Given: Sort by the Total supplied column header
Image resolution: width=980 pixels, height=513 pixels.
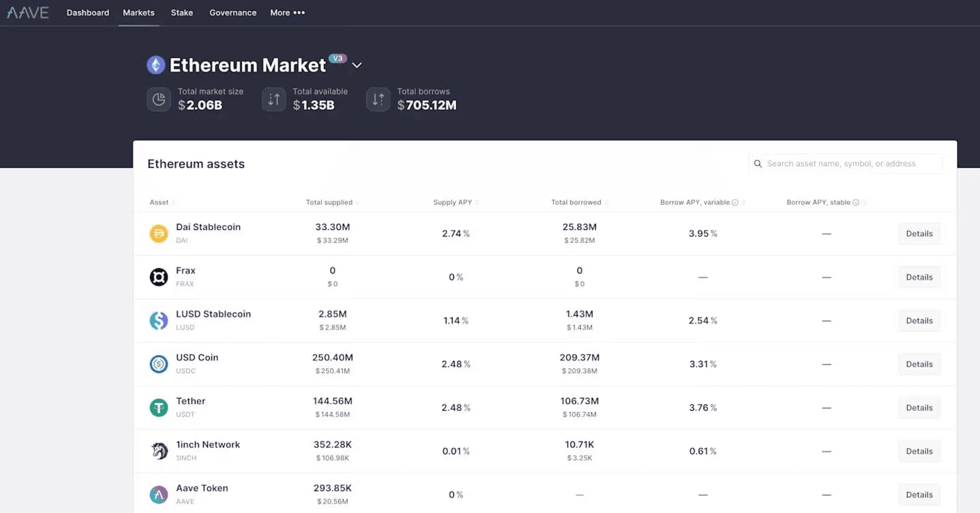Looking at the screenshot, I should [x=329, y=202].
